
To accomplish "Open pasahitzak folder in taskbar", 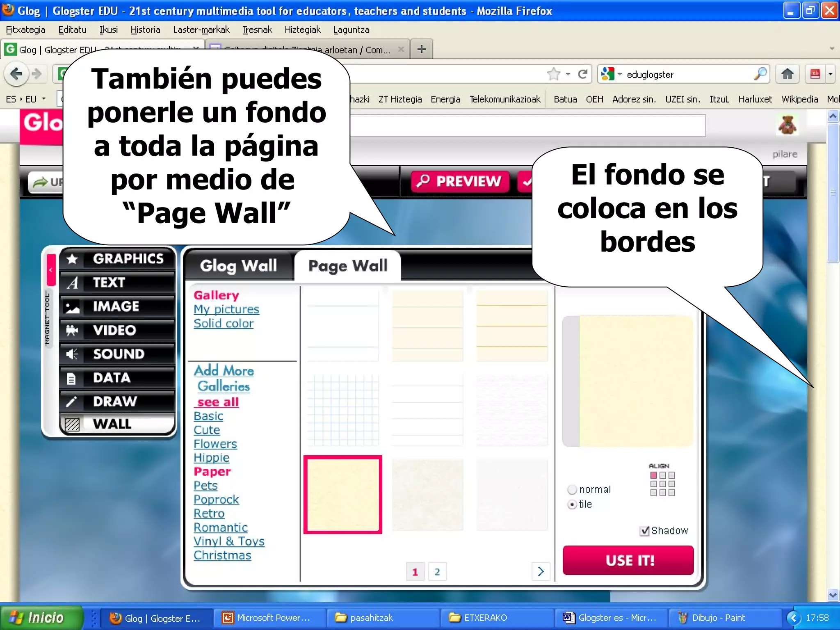I will coord(383,618).
